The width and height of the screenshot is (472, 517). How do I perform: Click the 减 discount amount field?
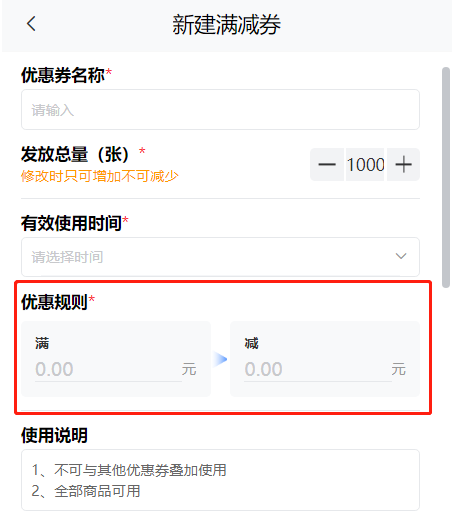(x=317, y=369)
